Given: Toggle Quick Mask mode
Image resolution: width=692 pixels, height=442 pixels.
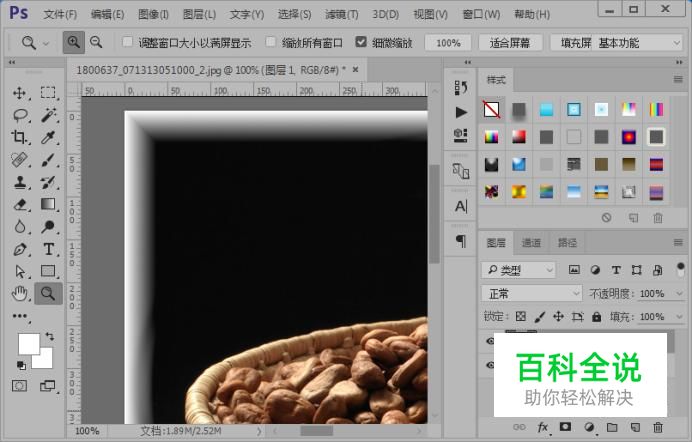Looking at the screenshot, I should pos(19,386).
